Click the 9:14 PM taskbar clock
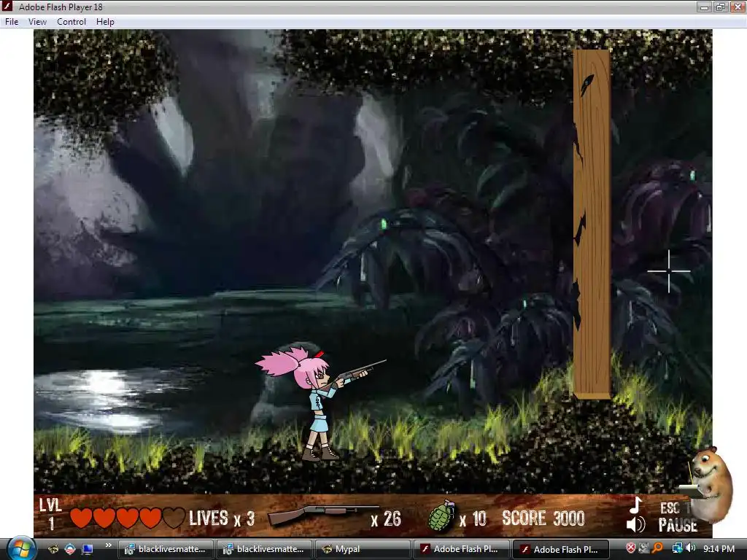Screen dimensions: 747x560 pos(719,548)
